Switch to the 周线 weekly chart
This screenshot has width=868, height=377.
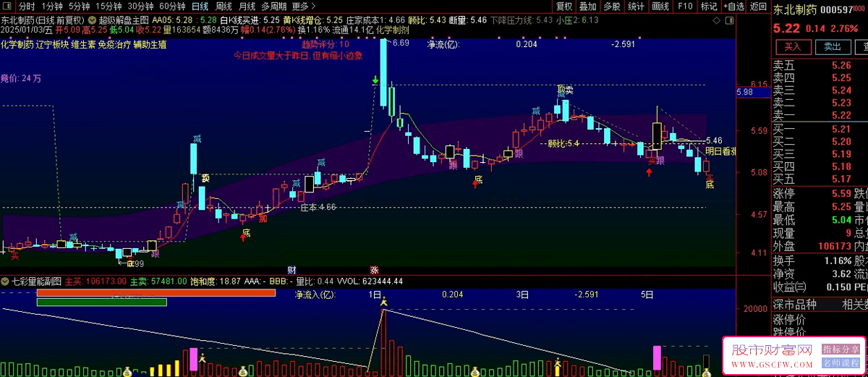pyautogui.click(x=224, y=6)
